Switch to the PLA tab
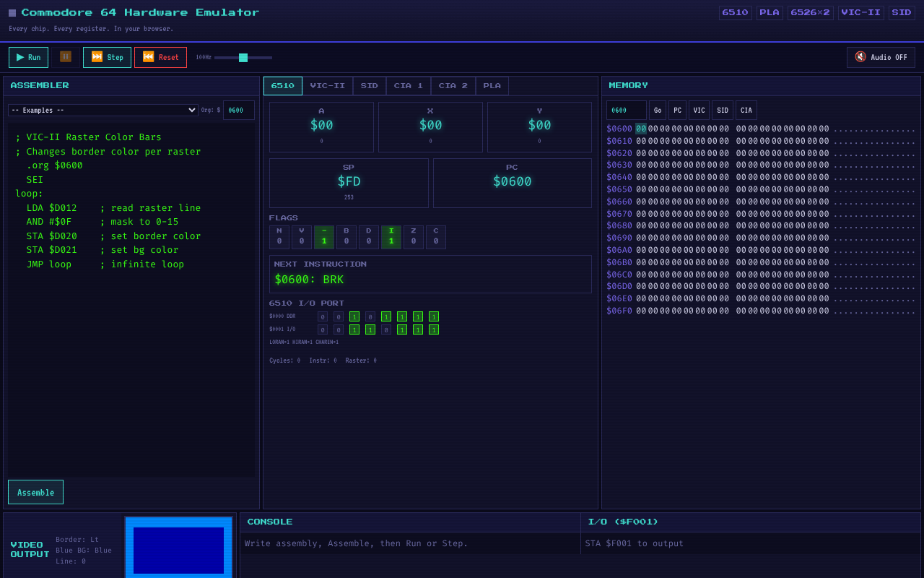Image resolution: width=924 pixels, height=578 pixels. (x=492, y=86)
